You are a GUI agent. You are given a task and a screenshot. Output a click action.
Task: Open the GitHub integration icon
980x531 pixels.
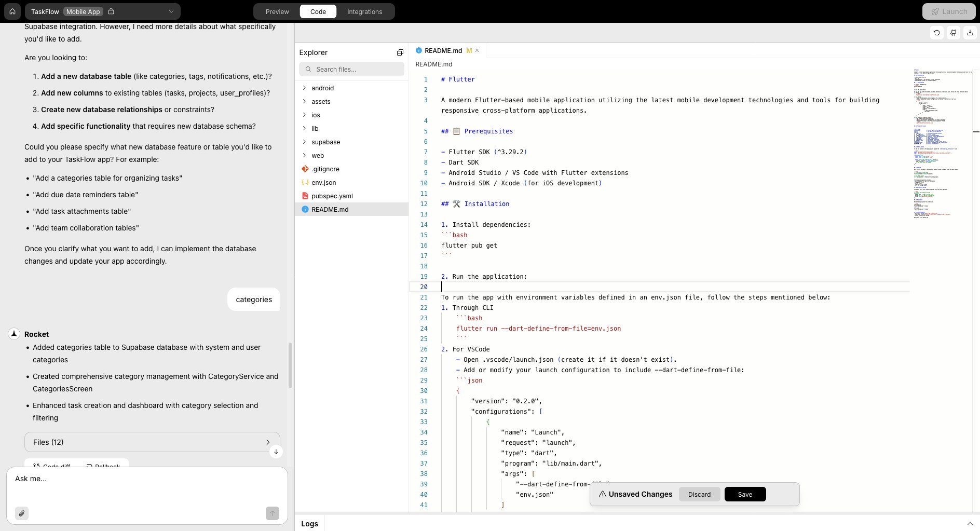point(954,32)
